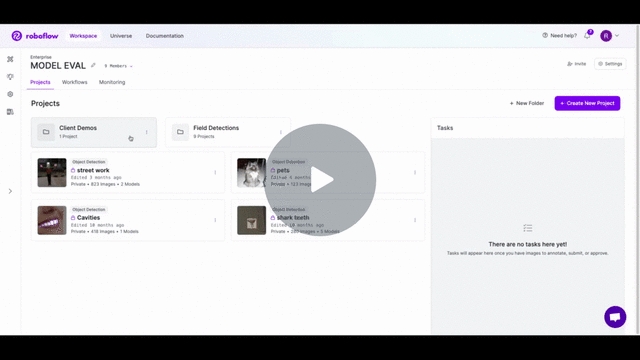Open the three-dot menu for street work

coord(215,173)
